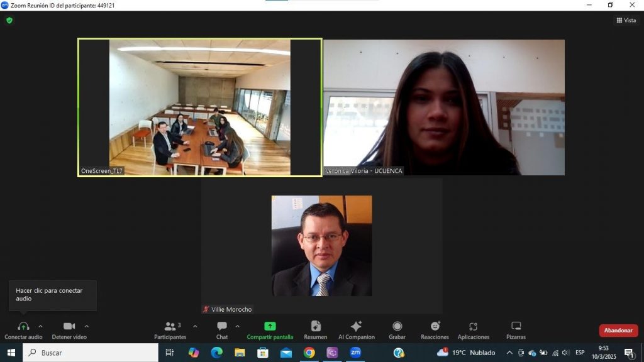Select the OneScreen_TL7 video tile
This screenshot has width=644, height=362.
click(x=199, y=107)
